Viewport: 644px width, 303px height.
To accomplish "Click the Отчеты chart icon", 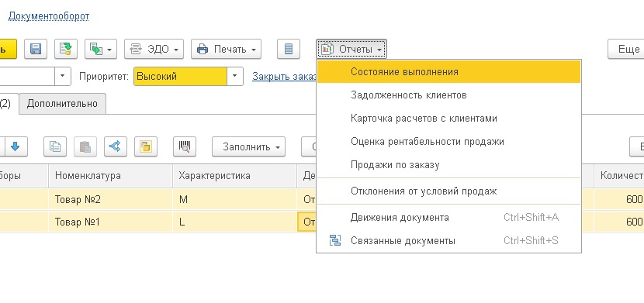I will pyautogui.click(x=327, y=49).
